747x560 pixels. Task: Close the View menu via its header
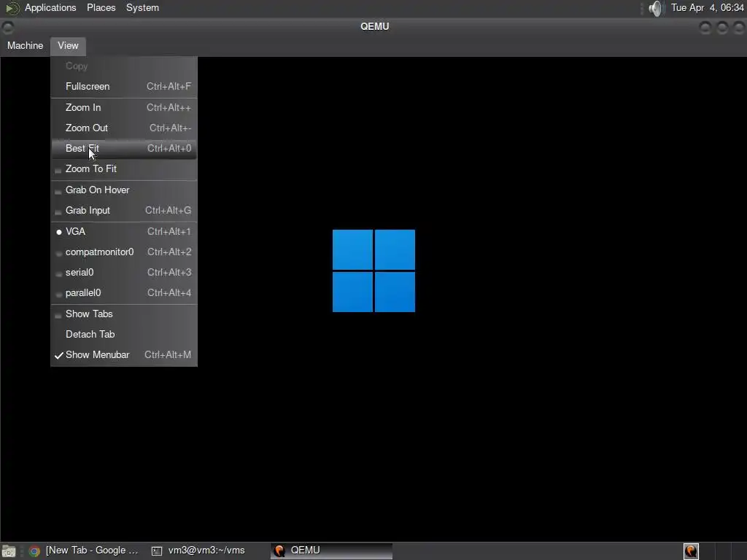[x=68, y=46]
